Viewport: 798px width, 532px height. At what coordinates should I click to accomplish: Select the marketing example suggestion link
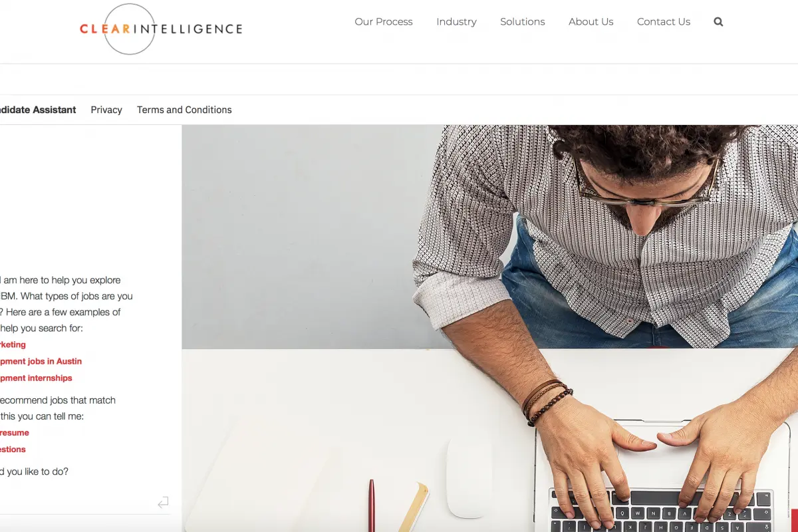click(13, 344)
